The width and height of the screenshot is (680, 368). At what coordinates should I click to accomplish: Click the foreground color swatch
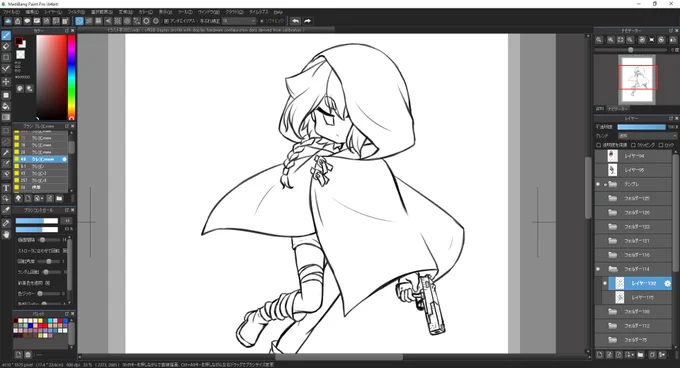pos(19,41)
